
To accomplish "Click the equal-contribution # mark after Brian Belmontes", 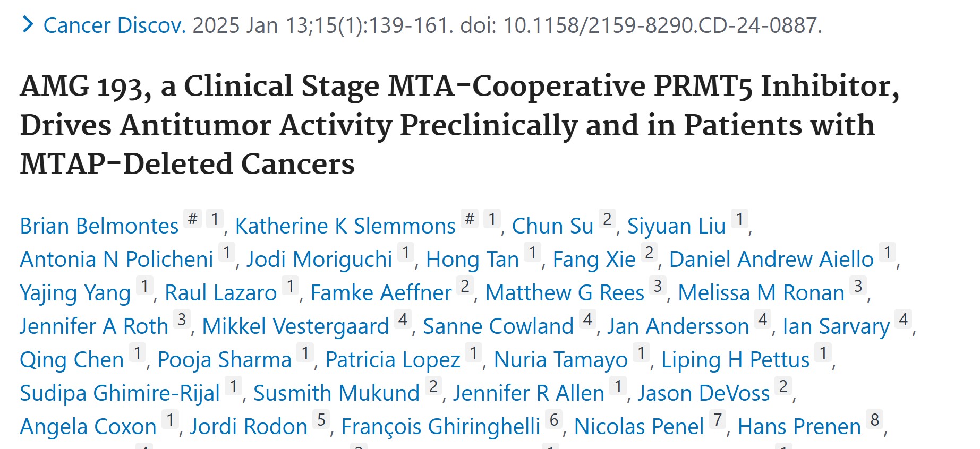I will pos(193,219).
